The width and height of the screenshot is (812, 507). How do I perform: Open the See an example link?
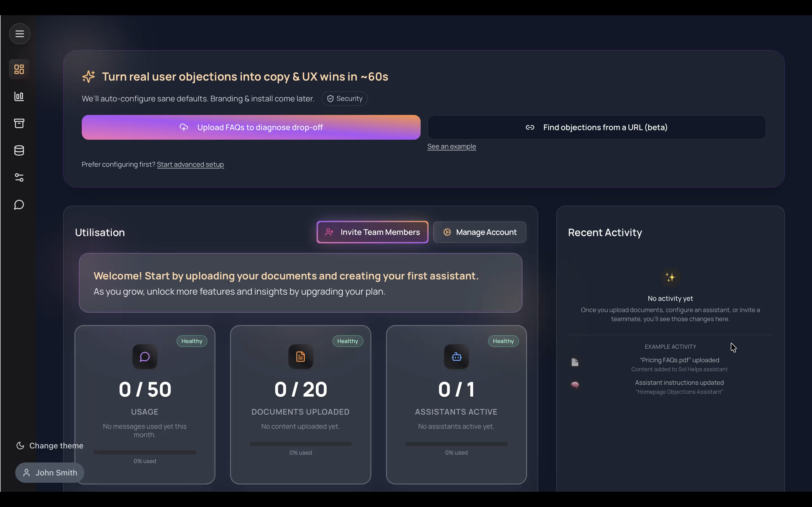[x=451, y=146]
